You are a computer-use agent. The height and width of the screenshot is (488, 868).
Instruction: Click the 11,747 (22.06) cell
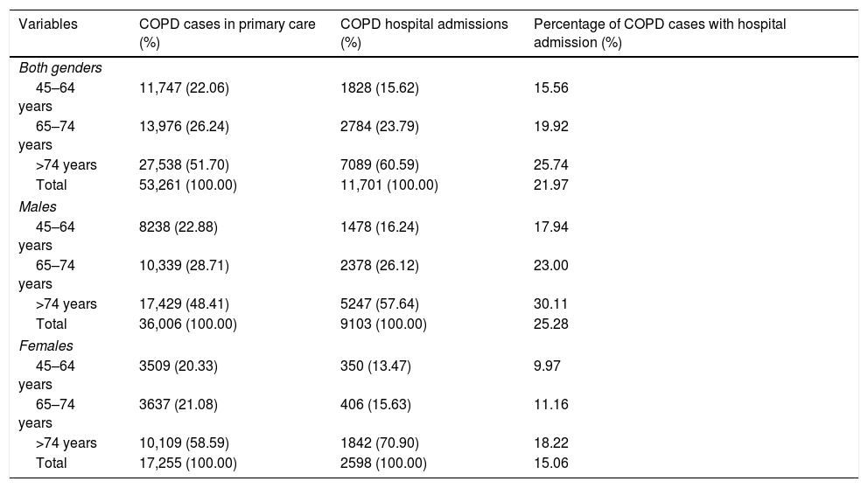coord(184,87)
